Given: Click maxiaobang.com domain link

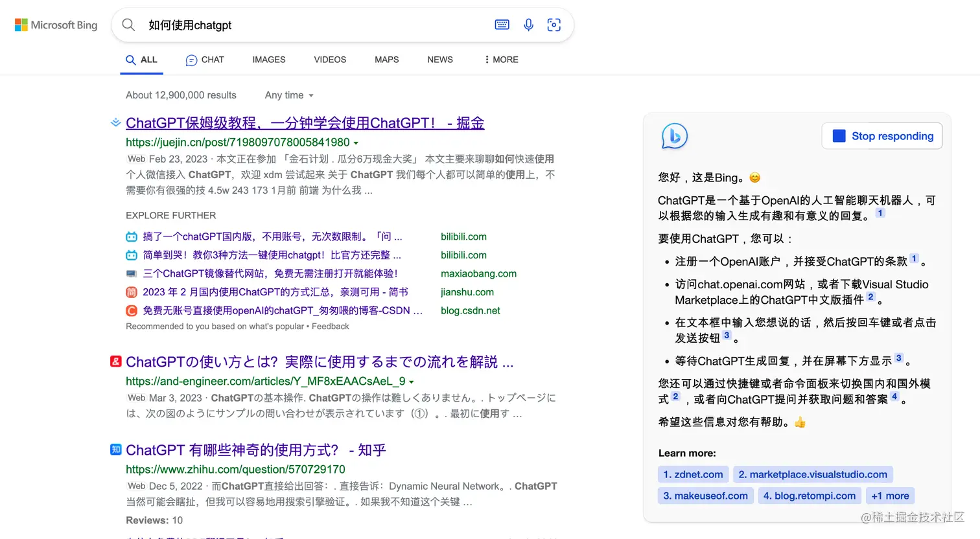Looking at the screenshot, I should coord(479,273).
